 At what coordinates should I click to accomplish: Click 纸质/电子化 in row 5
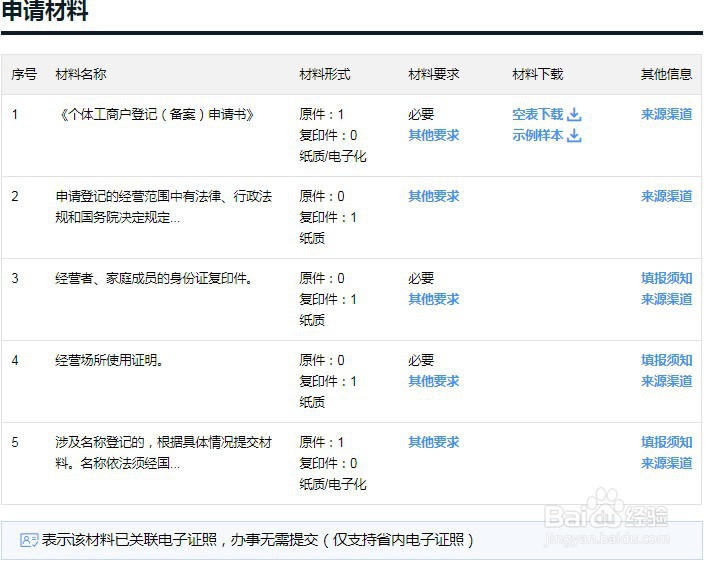333,484
